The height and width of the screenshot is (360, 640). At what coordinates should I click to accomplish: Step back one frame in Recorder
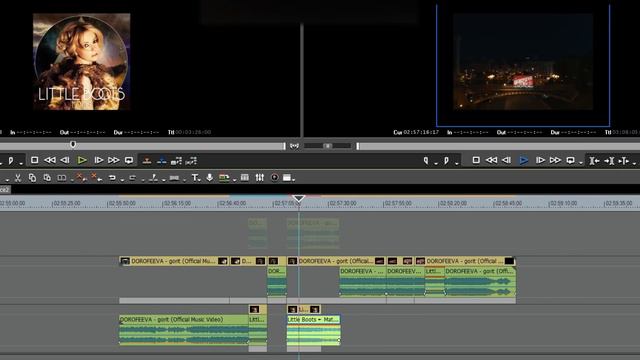pyautogui.click(x=507, y=160)
